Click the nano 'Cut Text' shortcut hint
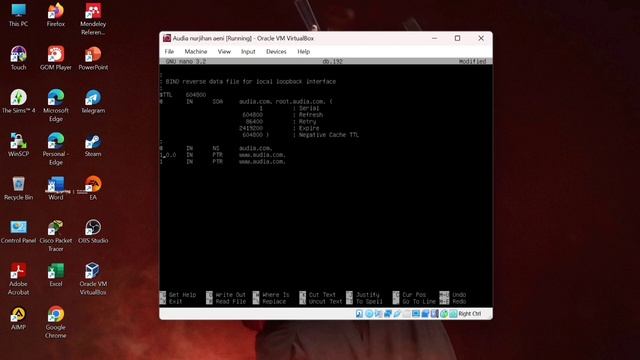 click(318, 294)
